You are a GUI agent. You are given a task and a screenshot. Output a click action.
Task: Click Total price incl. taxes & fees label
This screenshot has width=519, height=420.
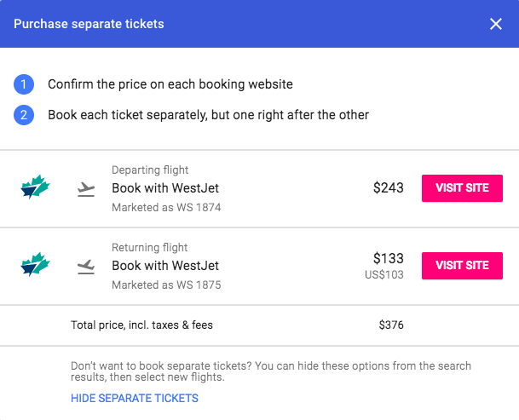point(141,325)
